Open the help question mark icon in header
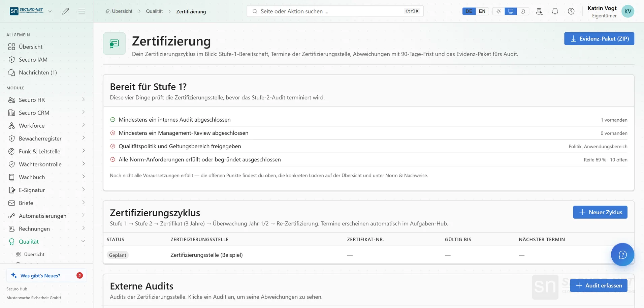644x308 pixels. (x=571, y=11)
